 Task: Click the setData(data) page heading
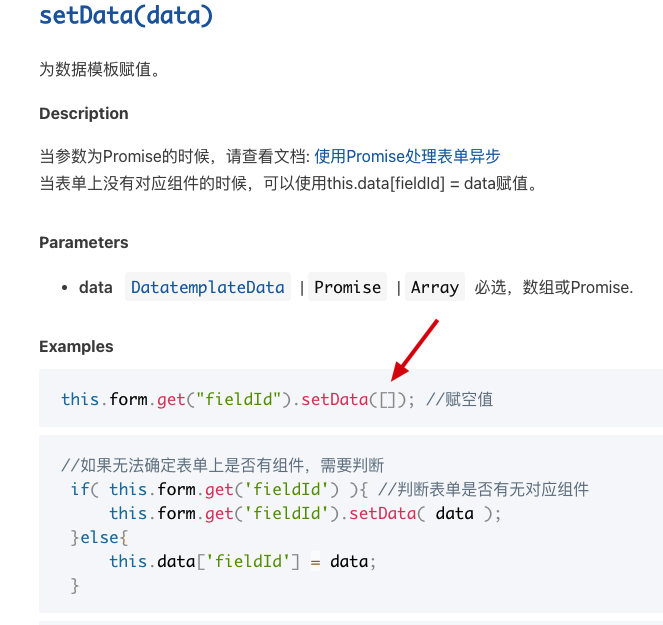point(126,15)
